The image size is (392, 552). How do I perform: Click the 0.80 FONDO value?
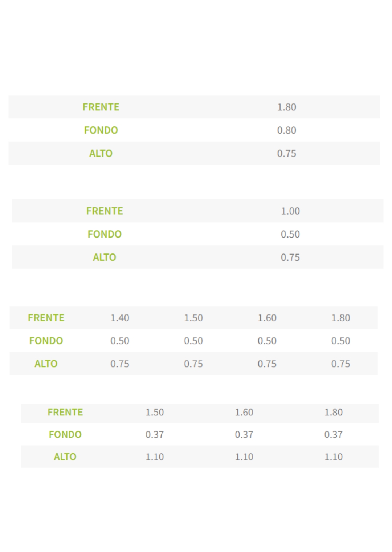coord(286,130)
